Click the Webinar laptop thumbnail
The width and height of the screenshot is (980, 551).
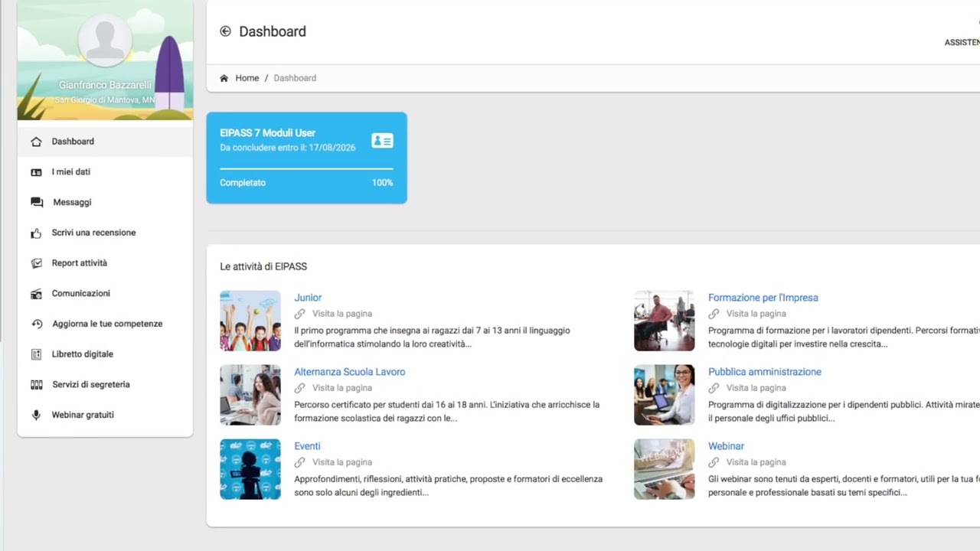coord(665,469)
